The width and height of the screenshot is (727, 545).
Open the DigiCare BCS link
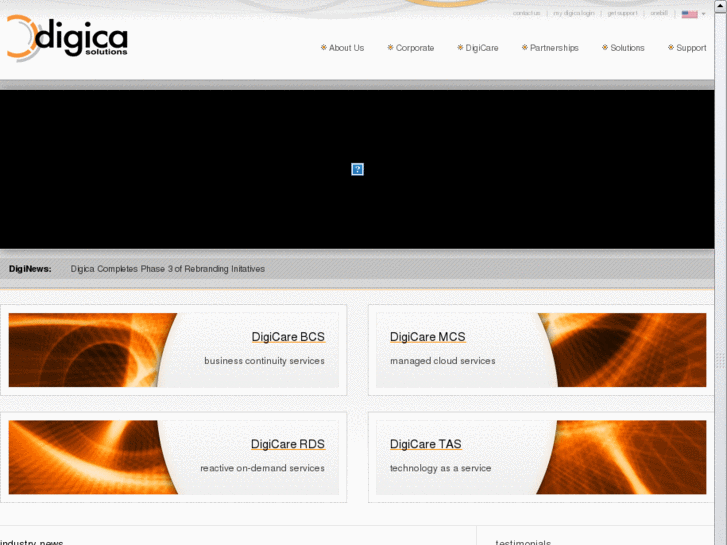(288, 337)
